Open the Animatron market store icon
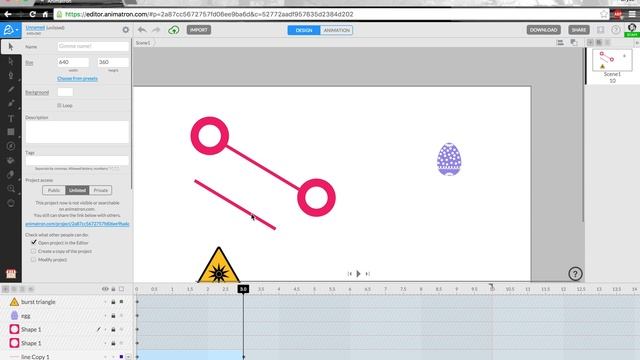Screen dimensions: 640x360 (11, 273)
